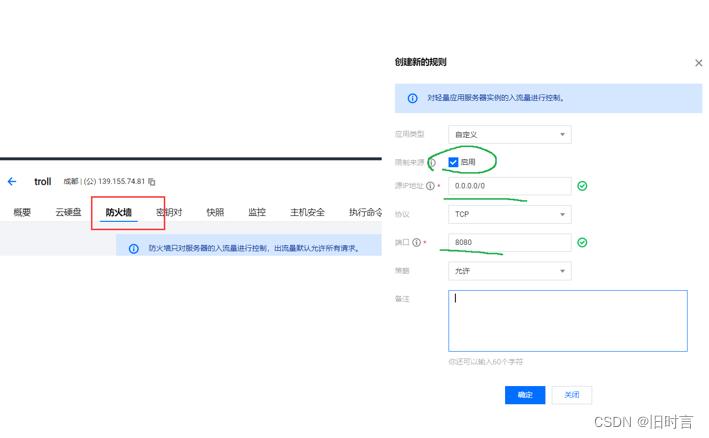Click the 关闭 button in the dialog
The width and height of the screenshot is (709, 438).
[571, 395]
